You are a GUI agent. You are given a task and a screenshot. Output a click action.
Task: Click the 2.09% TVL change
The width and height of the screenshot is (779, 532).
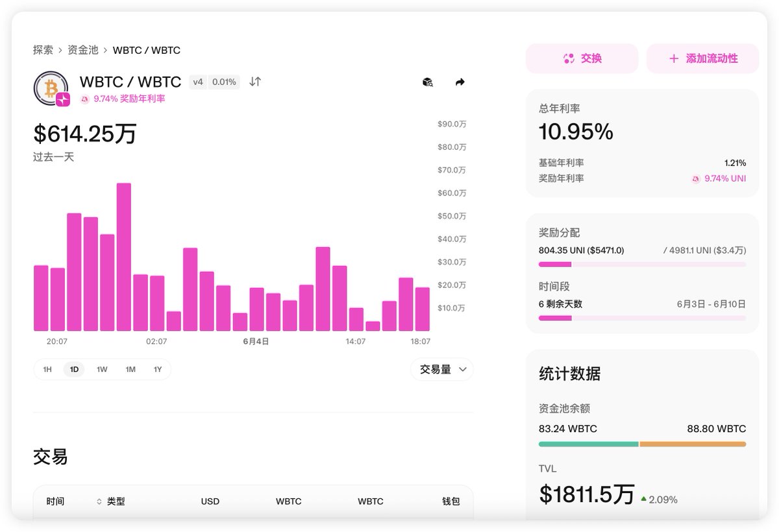point(663,500)
